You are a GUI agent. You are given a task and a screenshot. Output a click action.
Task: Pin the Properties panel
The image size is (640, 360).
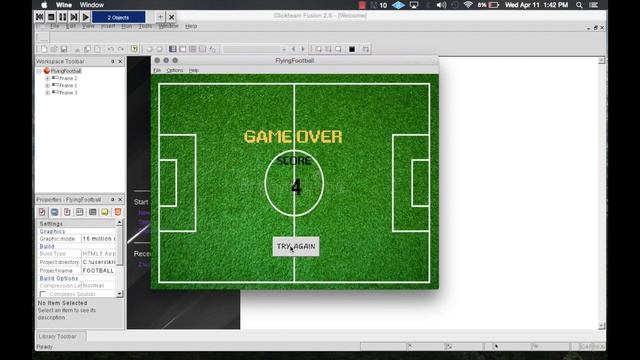(113, 200)
